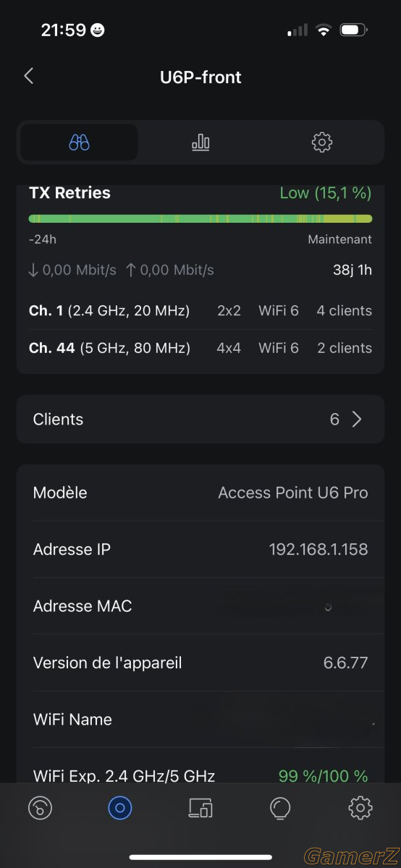Switch to the bar chart statistics tab
The image size is (401, 868).
tap(200, 142)
